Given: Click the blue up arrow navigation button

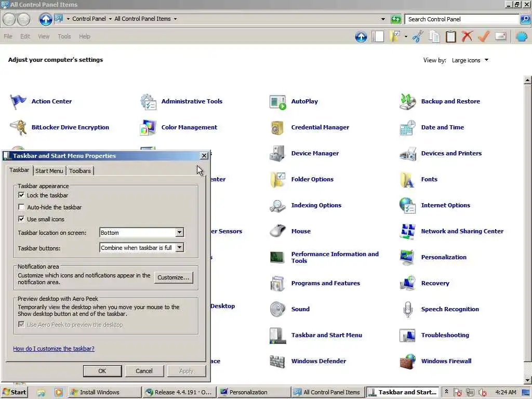Looking at the screenshot, I should (46, 19).
